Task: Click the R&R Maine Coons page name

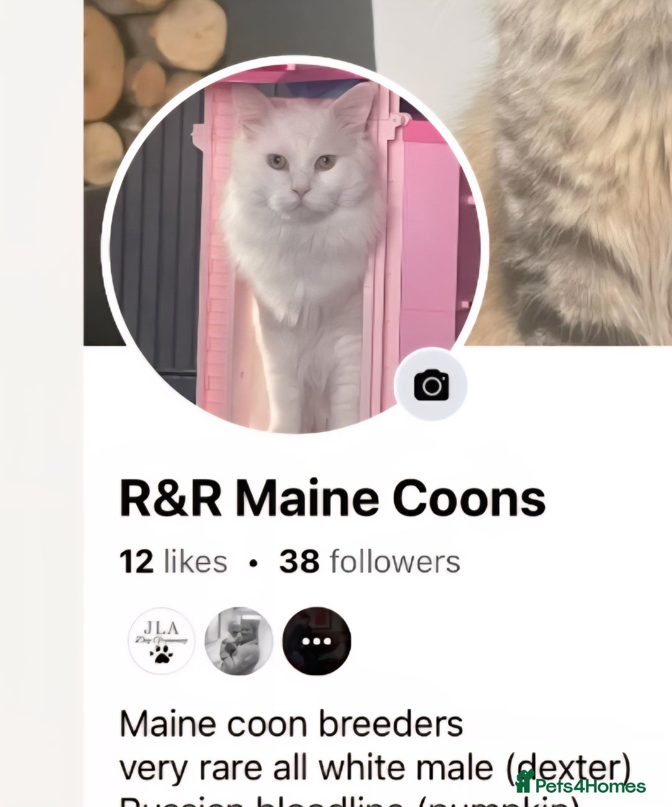Action: point(332,499)
